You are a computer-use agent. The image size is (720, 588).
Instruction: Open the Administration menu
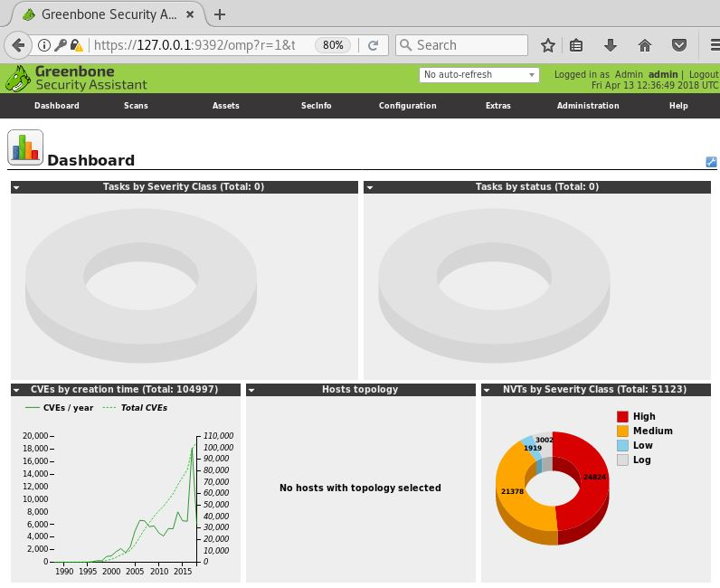pyautogui.click(x=588, y=106)
